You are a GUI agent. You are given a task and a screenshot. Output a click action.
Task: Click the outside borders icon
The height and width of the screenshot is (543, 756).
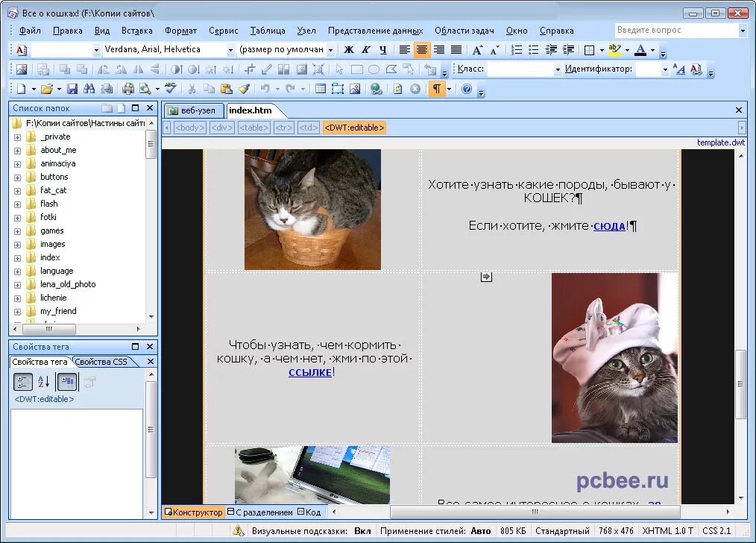pos(589,50)
